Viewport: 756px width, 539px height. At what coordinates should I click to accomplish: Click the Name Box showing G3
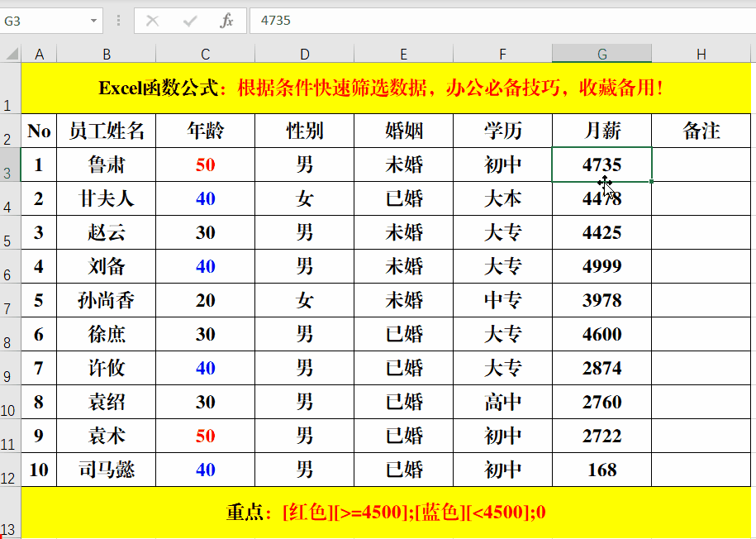[44, 21]
